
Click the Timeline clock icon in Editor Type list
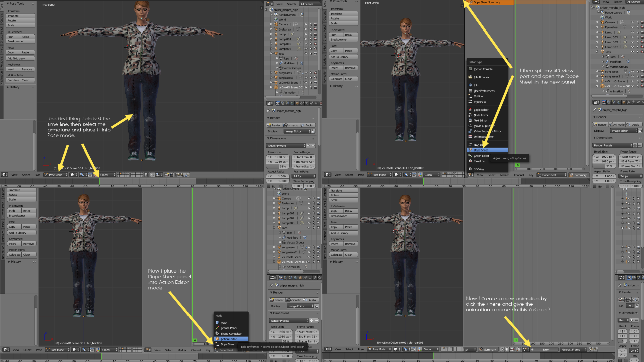click(x=470, y=161)
